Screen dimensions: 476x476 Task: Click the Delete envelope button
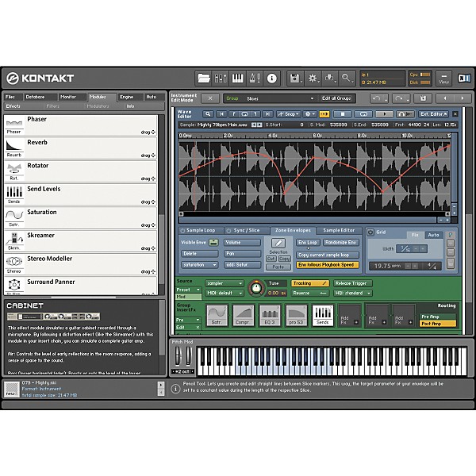[200, 254]
